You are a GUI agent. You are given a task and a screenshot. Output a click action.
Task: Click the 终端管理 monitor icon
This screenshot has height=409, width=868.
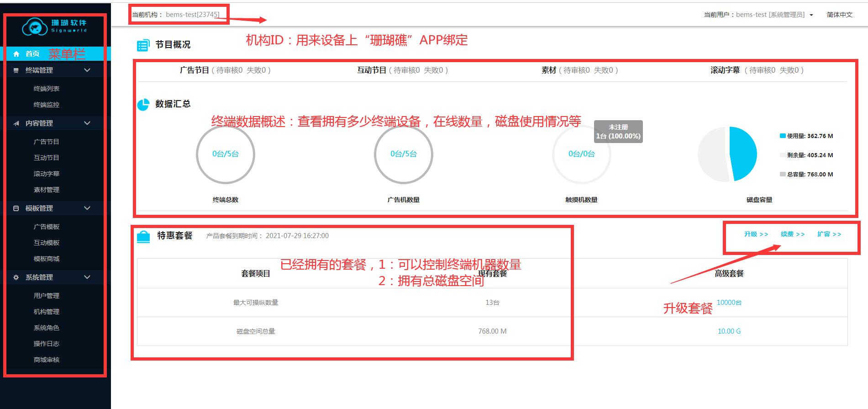coord(16,70)
